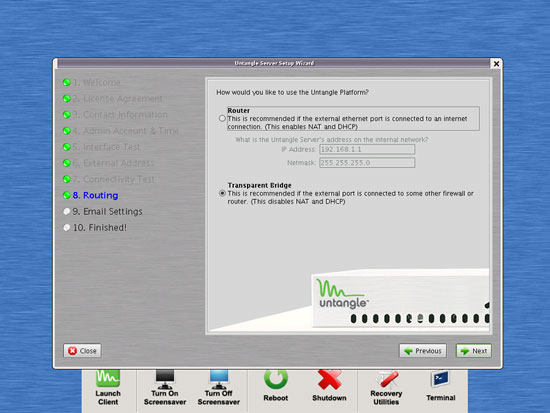Click the 'Untangle Server Setup Wizard' title bar

pos(274,63)
